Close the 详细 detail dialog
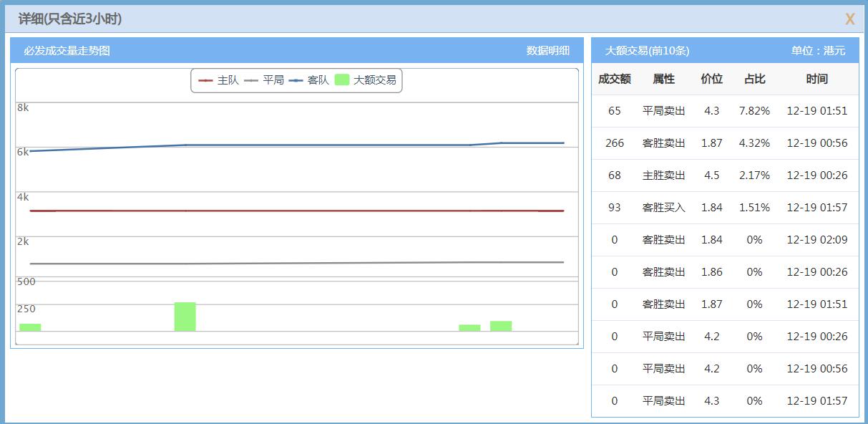 [x=850, y=19]
